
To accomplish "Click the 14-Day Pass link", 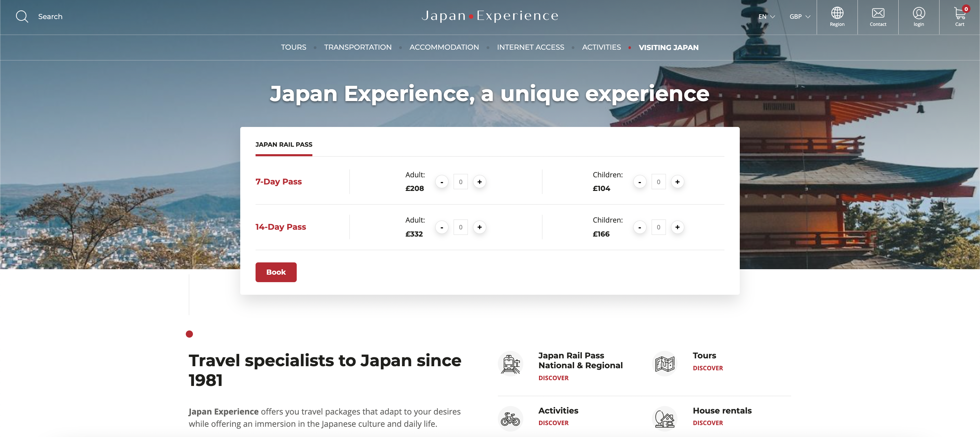I will click(280, 227).
